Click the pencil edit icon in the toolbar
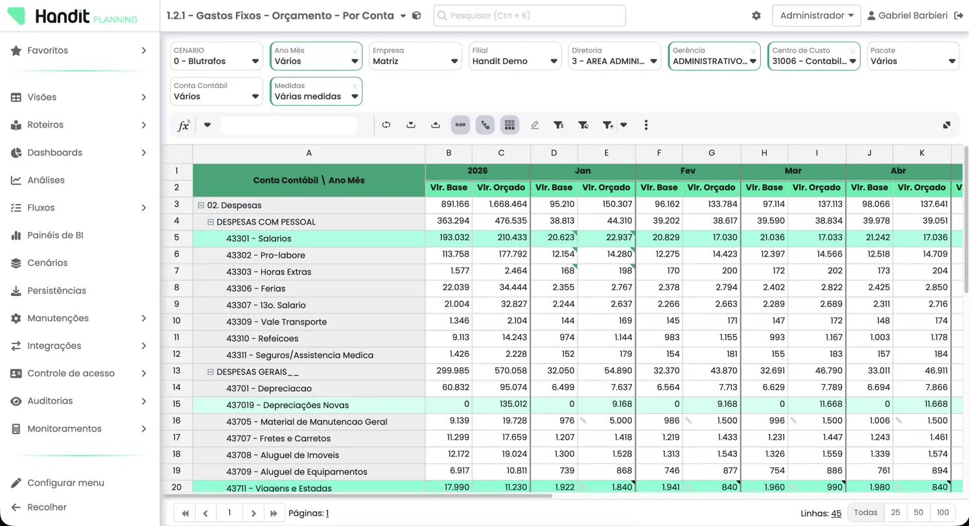The image size is (980, 526). coord(535,125)
